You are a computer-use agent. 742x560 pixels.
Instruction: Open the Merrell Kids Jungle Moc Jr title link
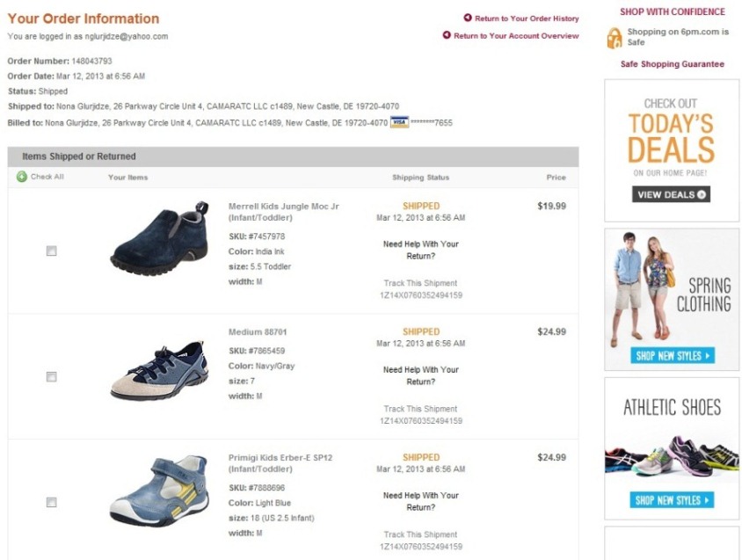tap(283, 211)
